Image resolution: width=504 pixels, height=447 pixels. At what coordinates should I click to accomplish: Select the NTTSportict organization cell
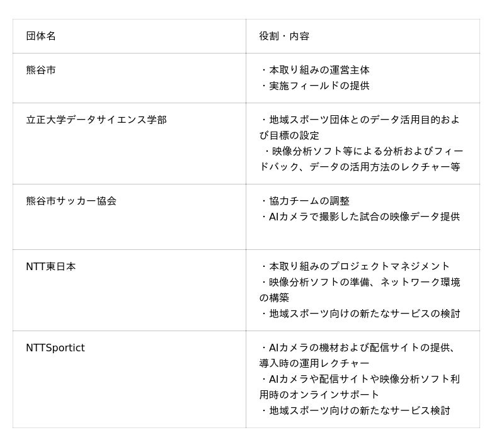click(55, 348)
